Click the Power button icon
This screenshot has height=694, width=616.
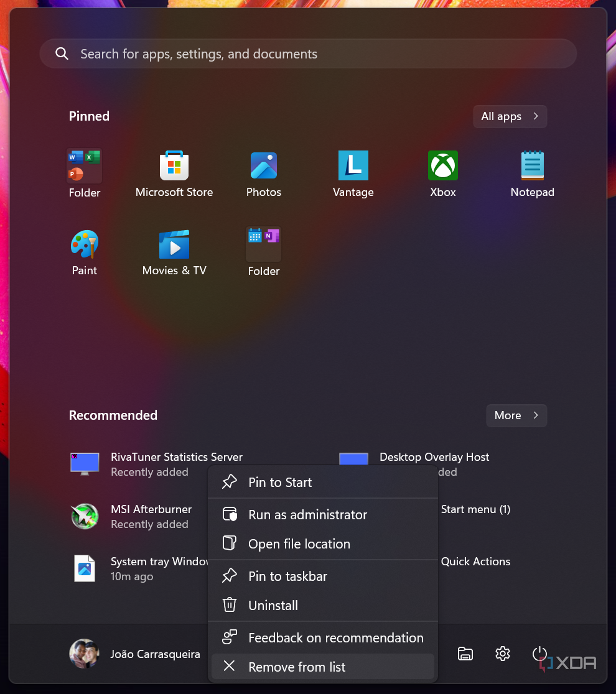coord(539,654)
